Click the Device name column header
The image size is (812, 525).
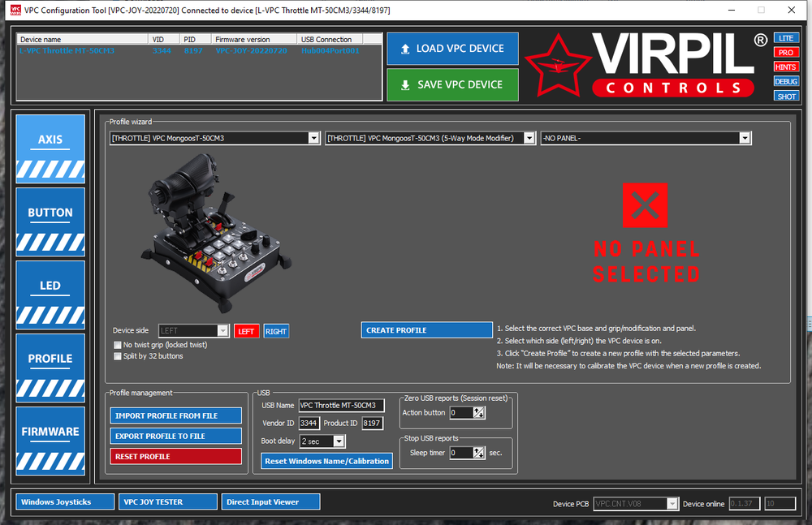point(82,39)
